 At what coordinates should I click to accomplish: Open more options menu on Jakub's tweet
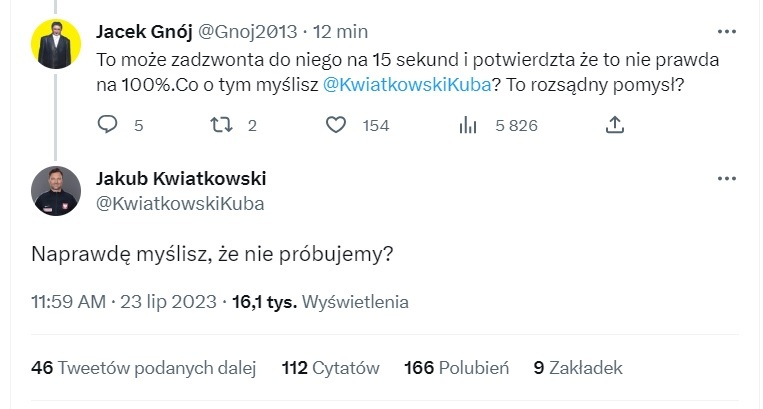727,178
